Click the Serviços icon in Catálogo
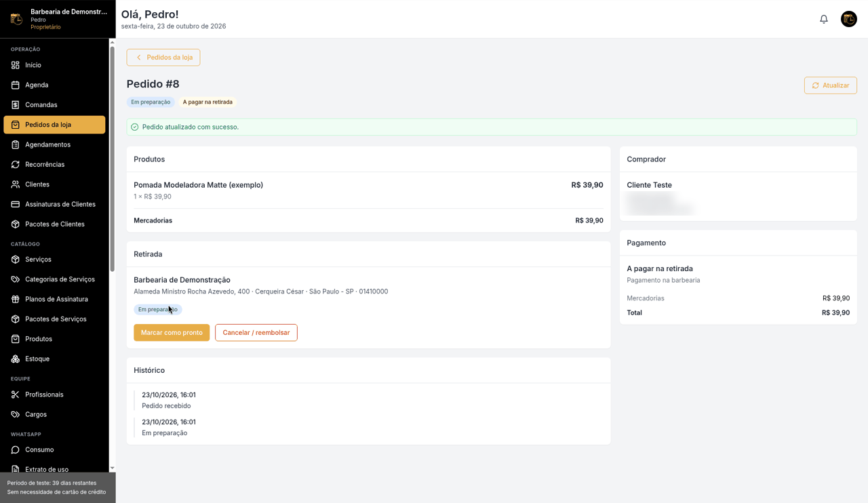868x503 pixels. [x=16, y=260]
